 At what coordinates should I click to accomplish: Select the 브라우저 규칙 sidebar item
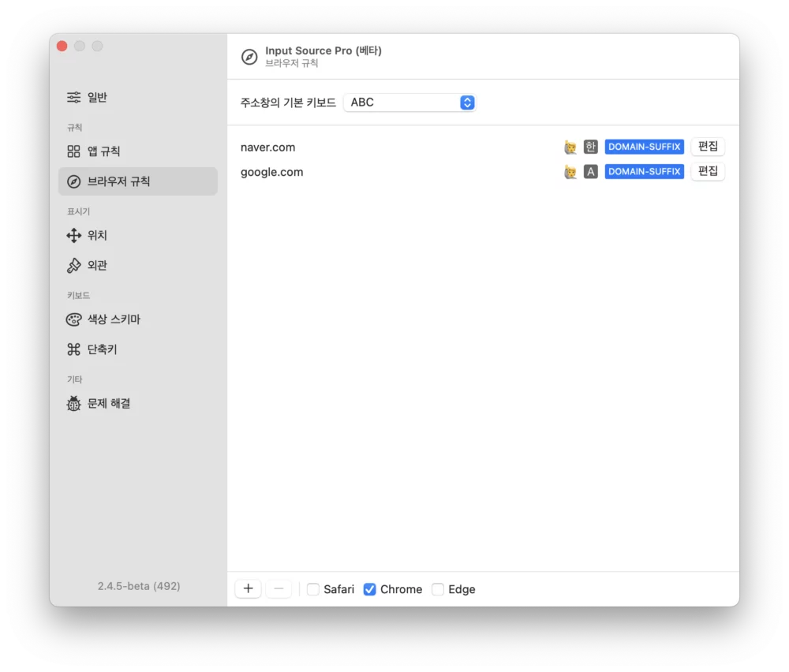click(x=138, y=181)
